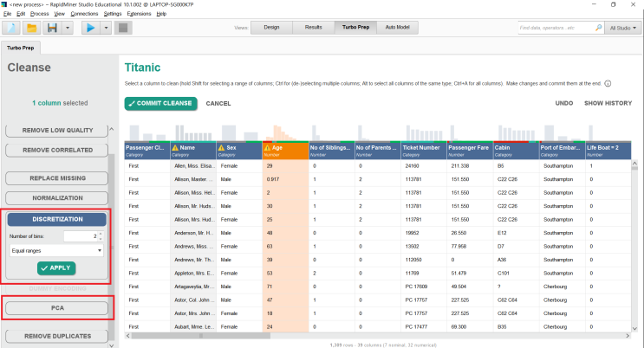Open the Connections menu
644x348 pixels.
point(84,14)
